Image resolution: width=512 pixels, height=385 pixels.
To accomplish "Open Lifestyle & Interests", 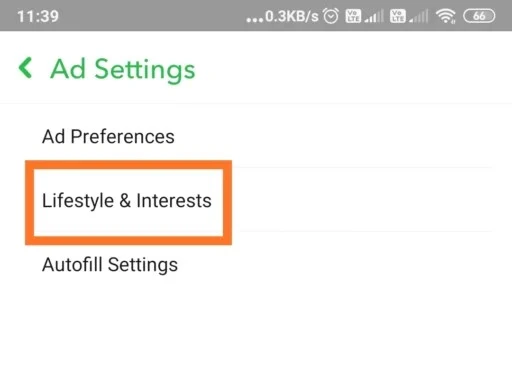I will tap(127, 200).
